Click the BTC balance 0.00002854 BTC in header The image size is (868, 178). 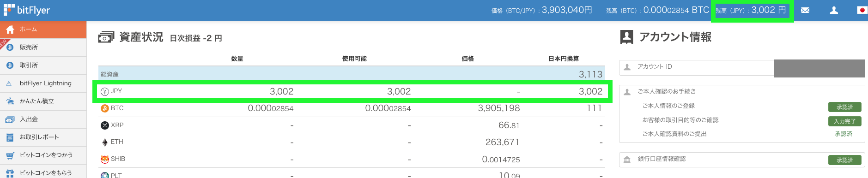676,10
